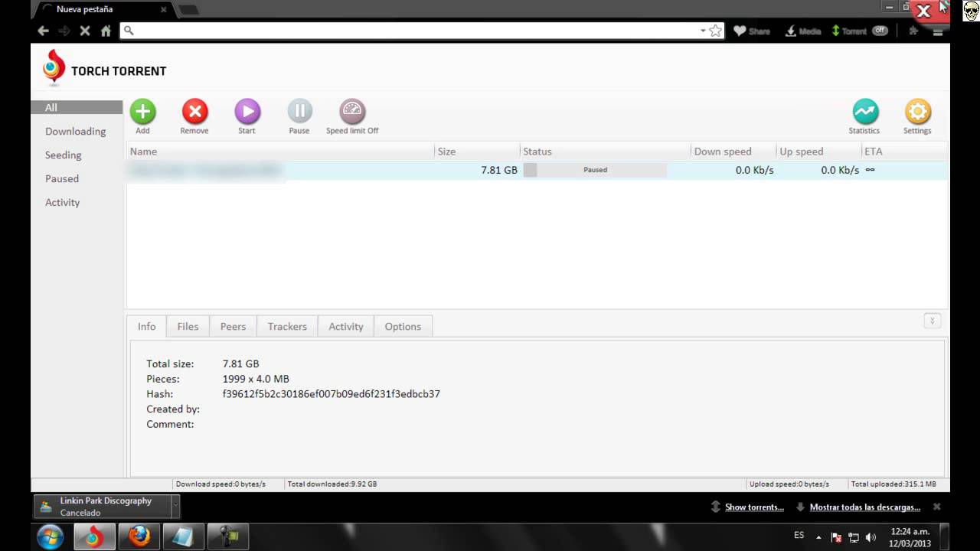Open a new browser tab
Image resolution: width=980 pixels, height=551 pixels.
click(x=188, y=10)
